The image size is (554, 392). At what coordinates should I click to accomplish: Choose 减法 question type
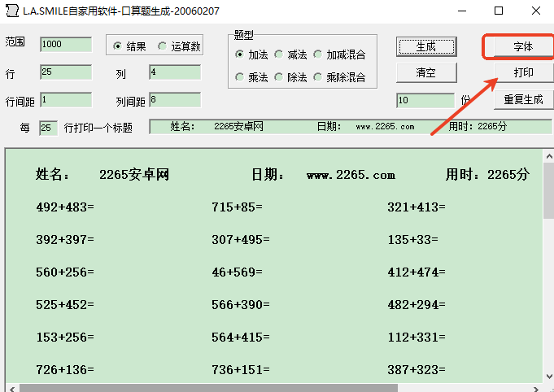[x=278, y=54]
